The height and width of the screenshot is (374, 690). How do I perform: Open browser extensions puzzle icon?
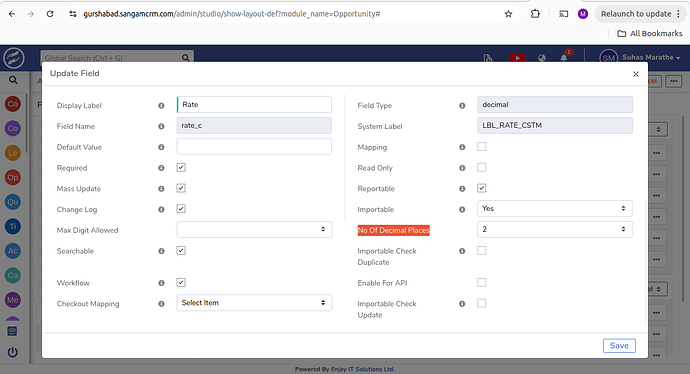click(535, 14)
